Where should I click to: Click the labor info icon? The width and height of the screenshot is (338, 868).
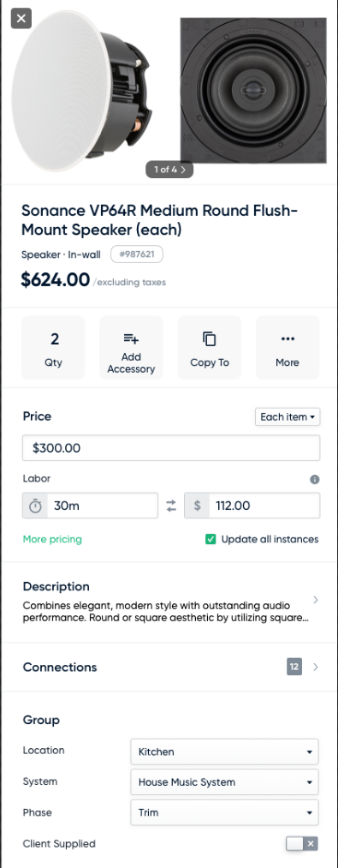click(315, 479)
